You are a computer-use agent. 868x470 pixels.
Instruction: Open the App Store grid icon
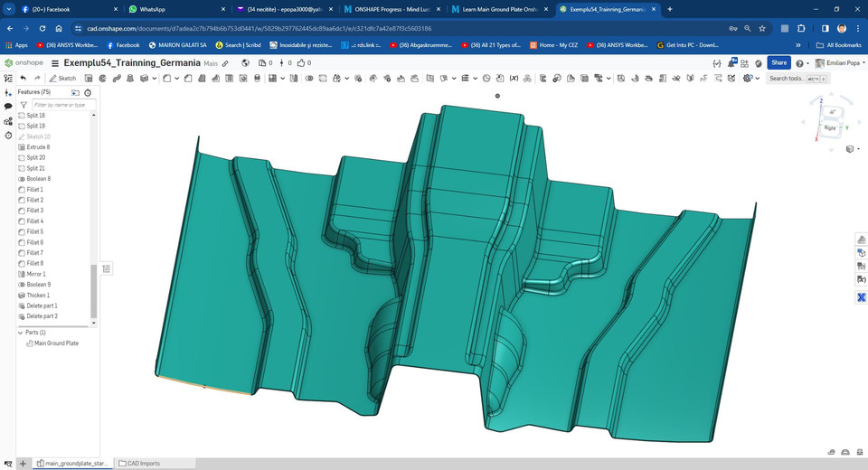[x=744, y=63]
